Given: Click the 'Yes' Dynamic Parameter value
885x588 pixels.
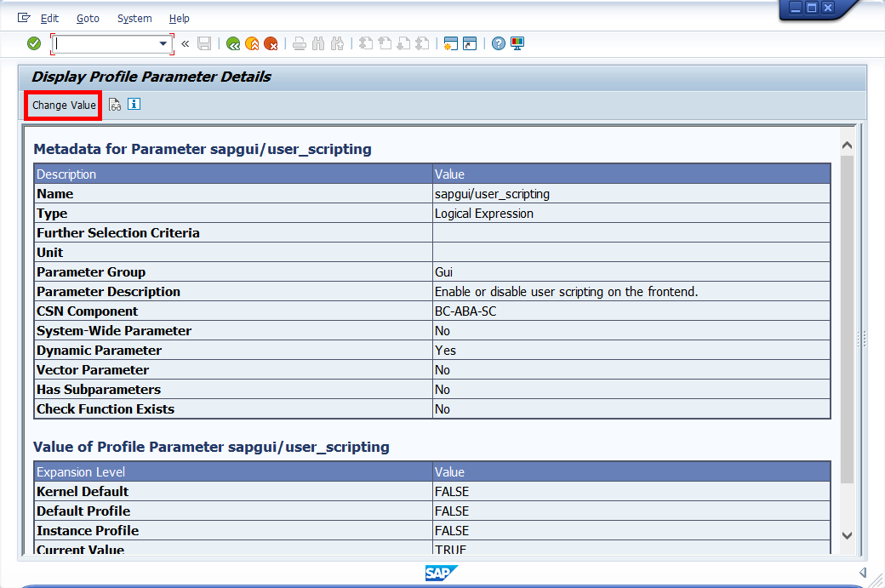Looking at the screenshot, I should 631,351.
